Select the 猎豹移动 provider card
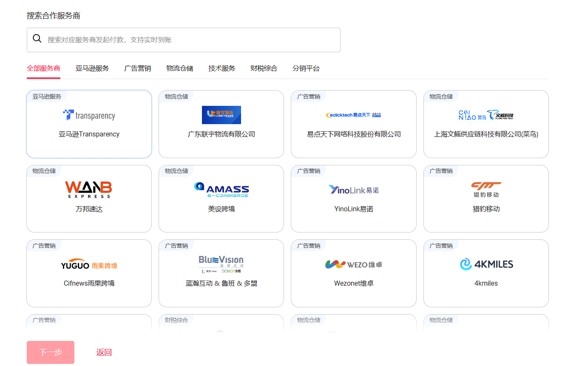The image size is (588, 366). 486,198
